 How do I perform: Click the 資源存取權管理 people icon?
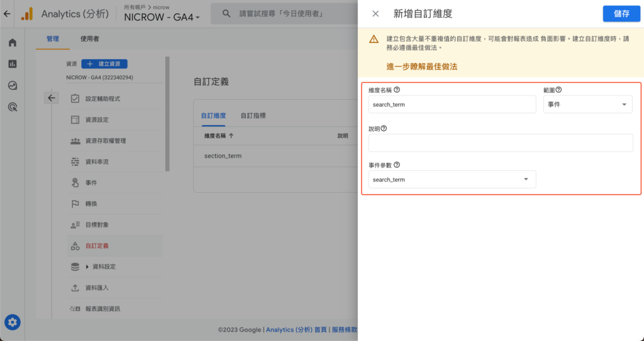pyautogui.click(x=75, y=141)
